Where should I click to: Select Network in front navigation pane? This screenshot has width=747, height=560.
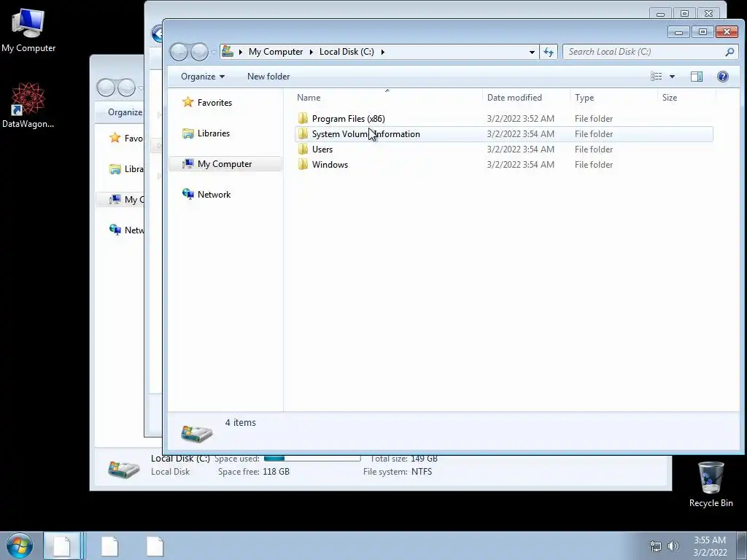pyautogui.click(x=214, y=194)
